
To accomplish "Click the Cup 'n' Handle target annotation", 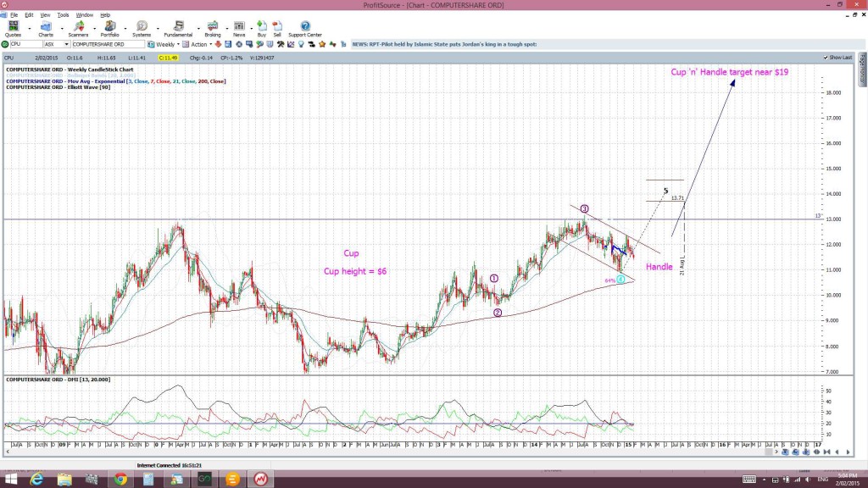I will tap(730, 72).
